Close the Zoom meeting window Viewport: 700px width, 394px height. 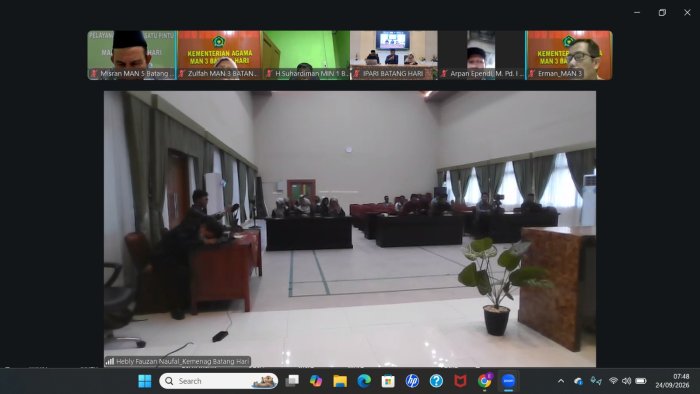688,12
